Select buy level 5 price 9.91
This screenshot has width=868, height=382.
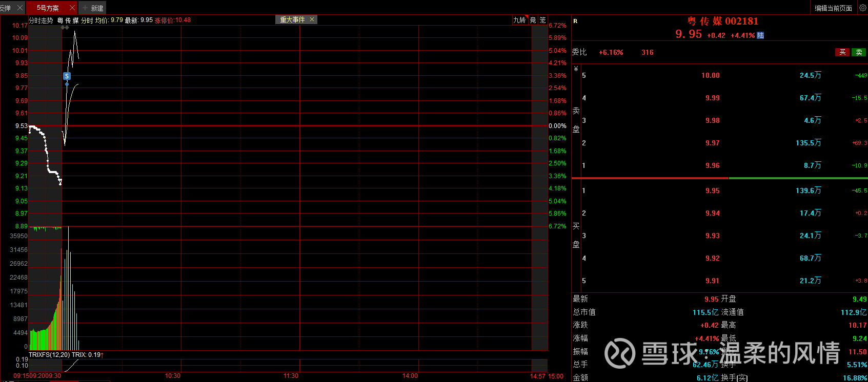pyautogui.click(x=713, y=281)
